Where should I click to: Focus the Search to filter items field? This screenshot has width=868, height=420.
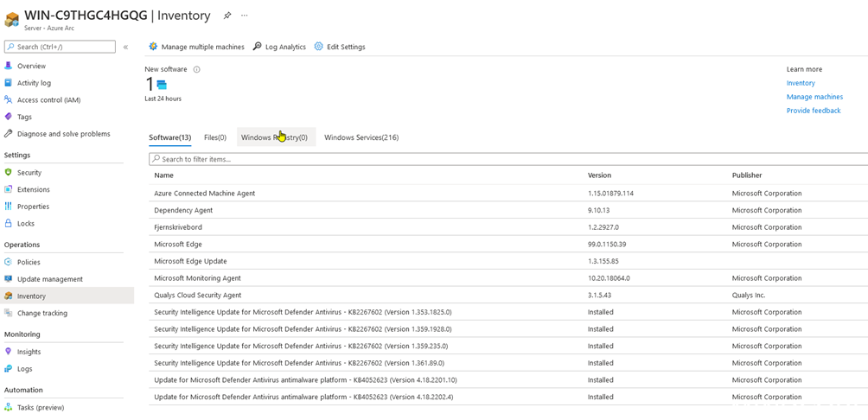508,159
